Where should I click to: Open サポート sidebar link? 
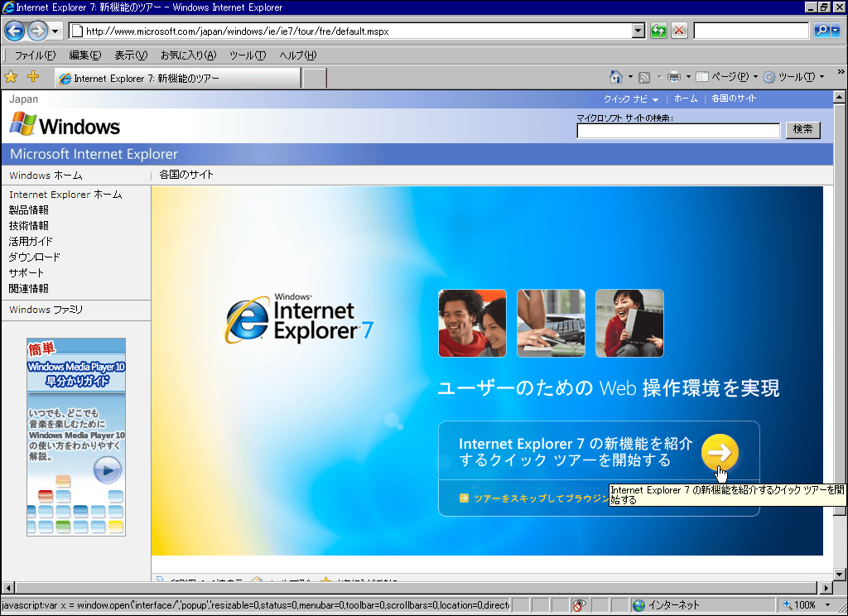(x=26, y=272)
